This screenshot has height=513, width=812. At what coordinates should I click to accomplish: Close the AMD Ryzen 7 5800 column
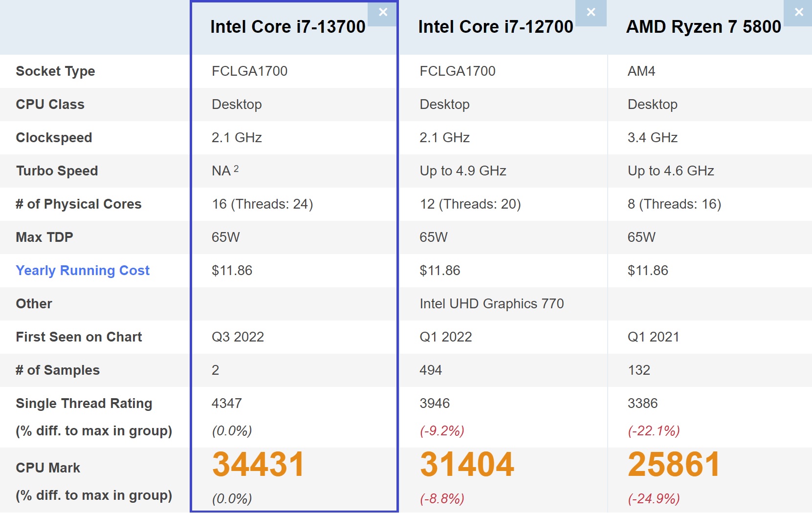(x=798, y=13)
